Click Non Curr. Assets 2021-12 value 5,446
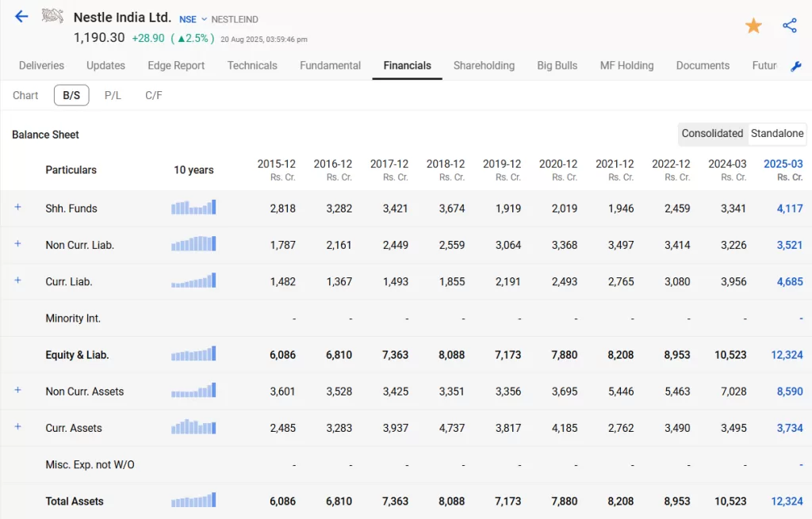 pos(620,391)
